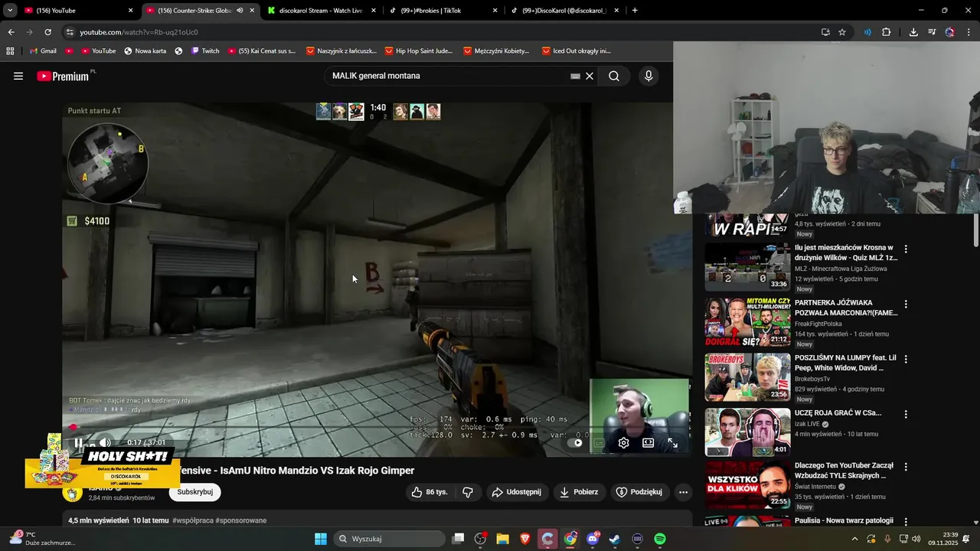The height and width of the screenshot is (551, 980).
Task: Open the three-dot more actions under the video
Action: (x=683, y=492)
